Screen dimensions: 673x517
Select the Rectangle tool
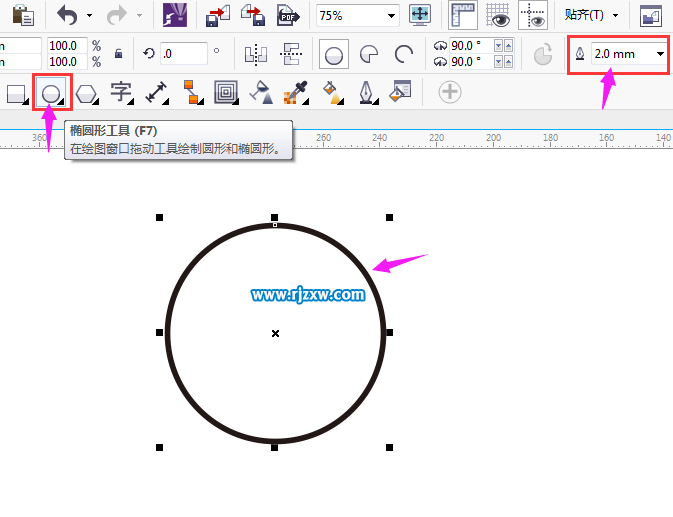coord(17,94)
